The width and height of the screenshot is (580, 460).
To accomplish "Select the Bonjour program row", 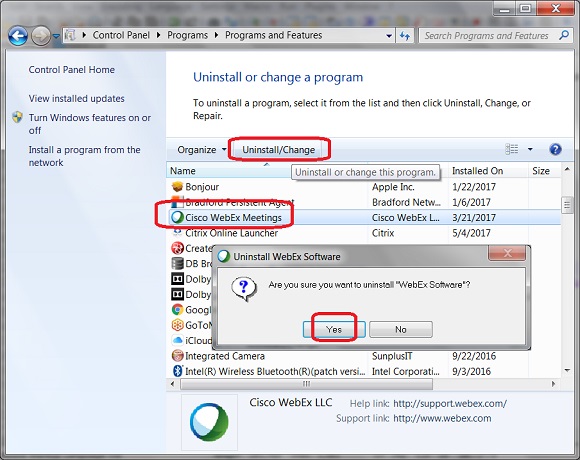I will pyautogui.click(x=364, y=187).
